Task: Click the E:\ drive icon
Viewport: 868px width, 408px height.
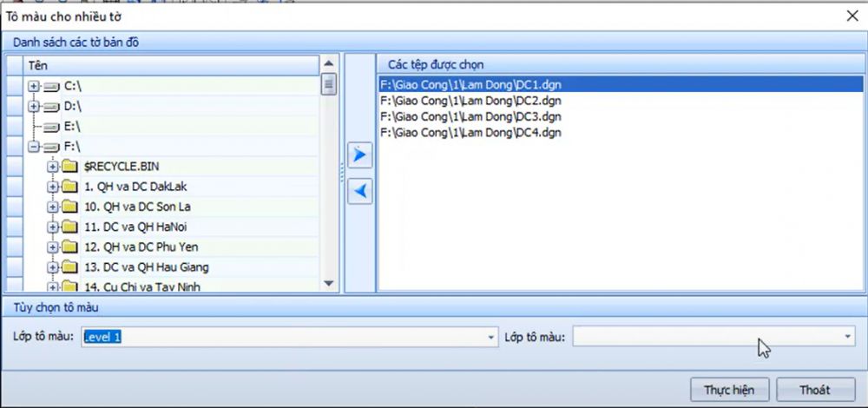Action: [x=51, y=127]
